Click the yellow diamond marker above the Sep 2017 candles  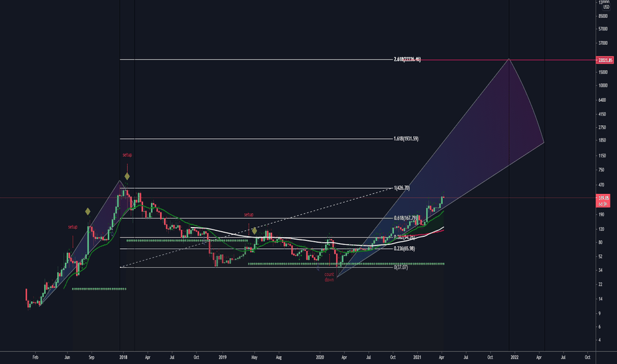[88, 211]
